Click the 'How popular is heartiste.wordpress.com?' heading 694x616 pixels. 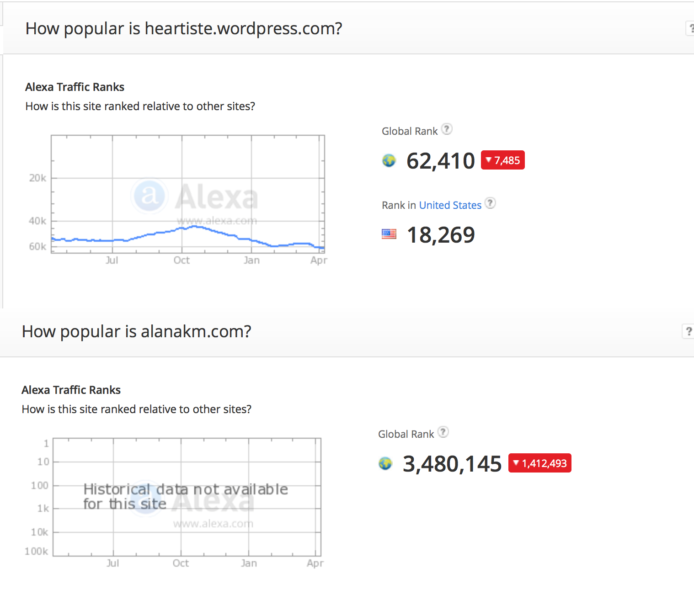(x=184, y=28)
